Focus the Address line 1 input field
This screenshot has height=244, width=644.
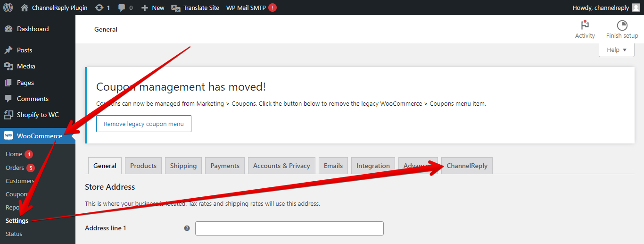[x=289, y=228]
